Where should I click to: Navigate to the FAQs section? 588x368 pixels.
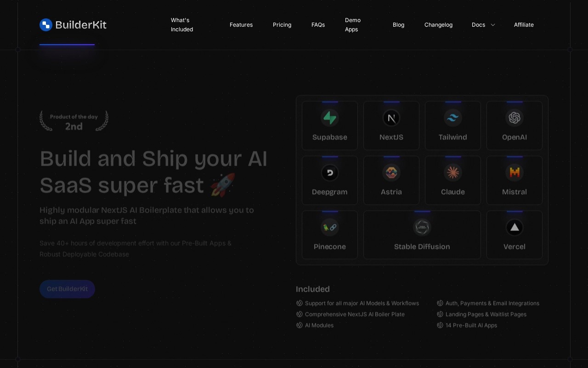[x=318, y=25]
